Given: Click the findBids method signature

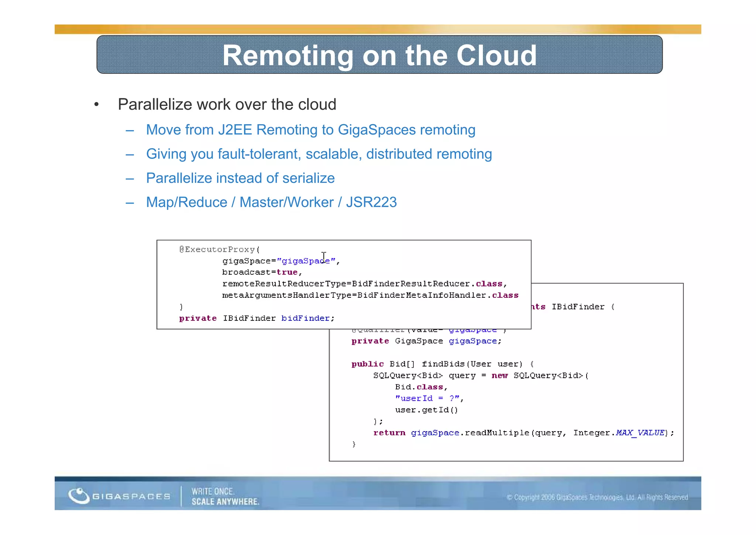Looking at the screenshot, I should tap(442, 364).
